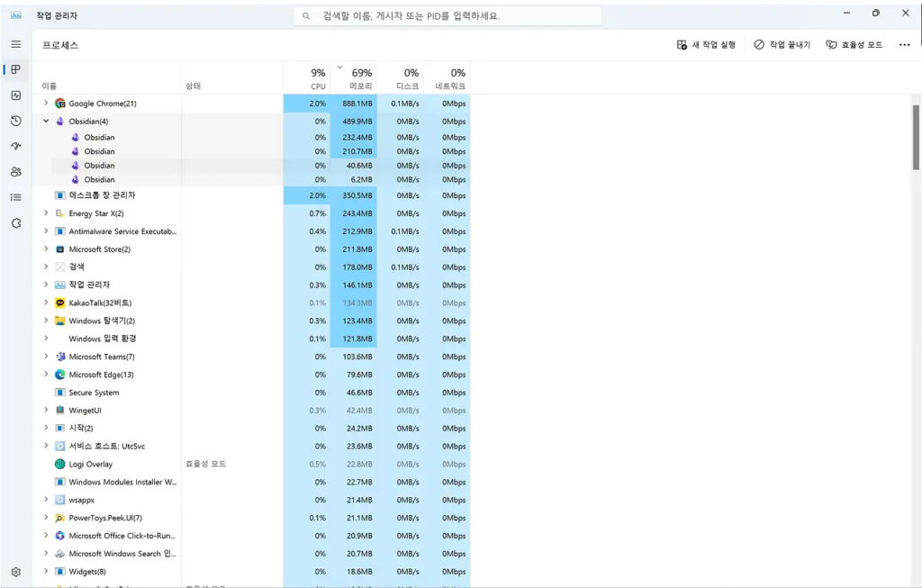The width and height of the screenshot is (922, 588).
Task: Open the more options ellipsis menu
Action: (x=904, y=45)
